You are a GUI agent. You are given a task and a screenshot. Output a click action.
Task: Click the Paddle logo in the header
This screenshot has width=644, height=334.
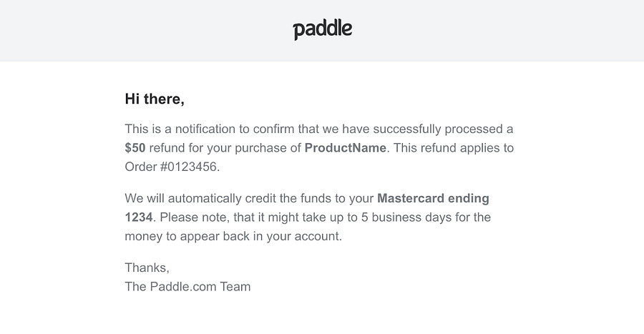pyautogui.click(x=322, y=29)
